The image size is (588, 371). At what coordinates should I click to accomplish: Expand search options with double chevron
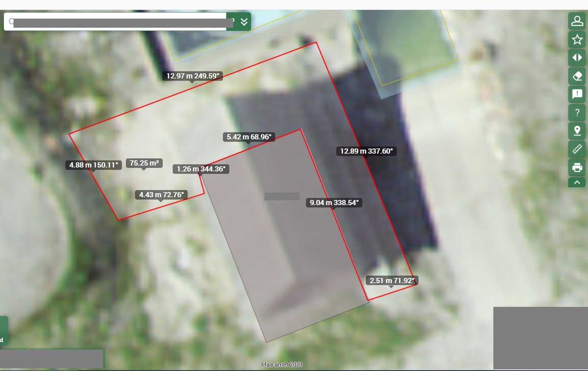[x=244, y=22]
